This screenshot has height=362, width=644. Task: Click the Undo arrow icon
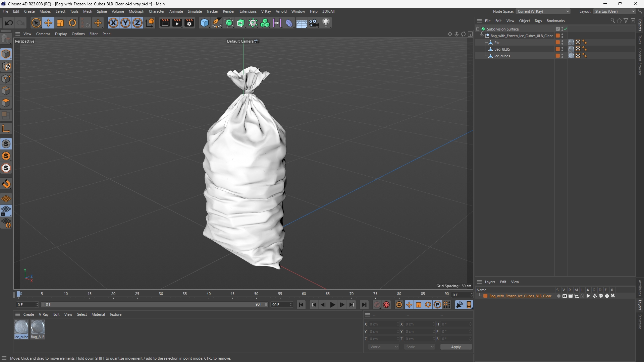pyautogui.click(x=9, y=23)
